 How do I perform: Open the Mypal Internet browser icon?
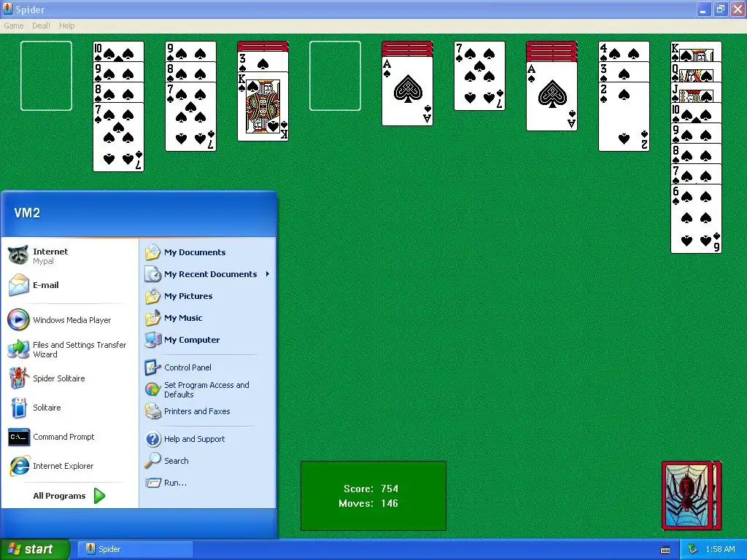tap(18, 255)
